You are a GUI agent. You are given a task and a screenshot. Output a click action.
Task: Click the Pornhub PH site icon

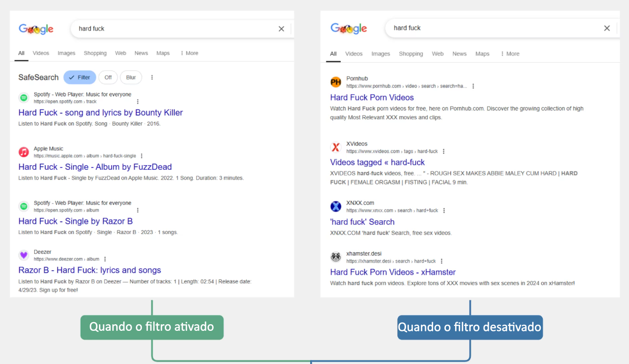(x=336, y=82)
